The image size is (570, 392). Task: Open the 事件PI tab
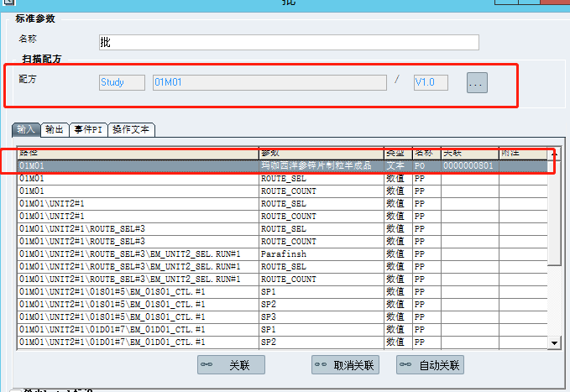pos(88,129)
